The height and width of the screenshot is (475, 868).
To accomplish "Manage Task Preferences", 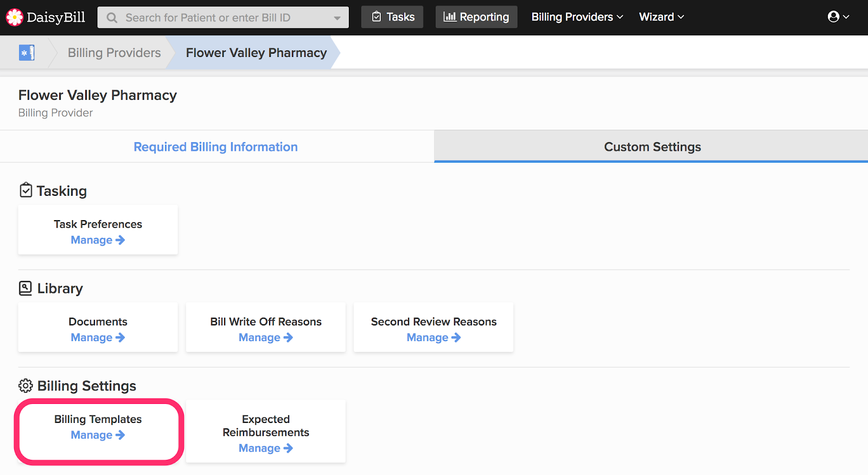I will (x=98, y=240).
